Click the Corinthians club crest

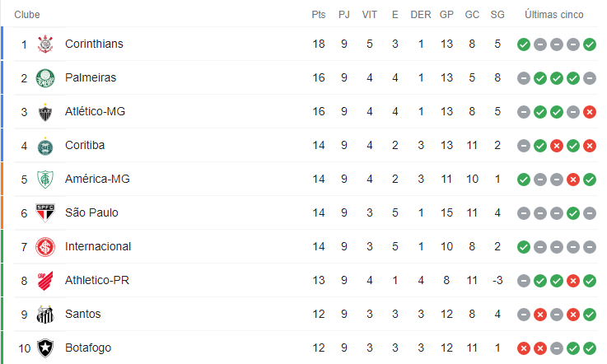tap(45, 44)
